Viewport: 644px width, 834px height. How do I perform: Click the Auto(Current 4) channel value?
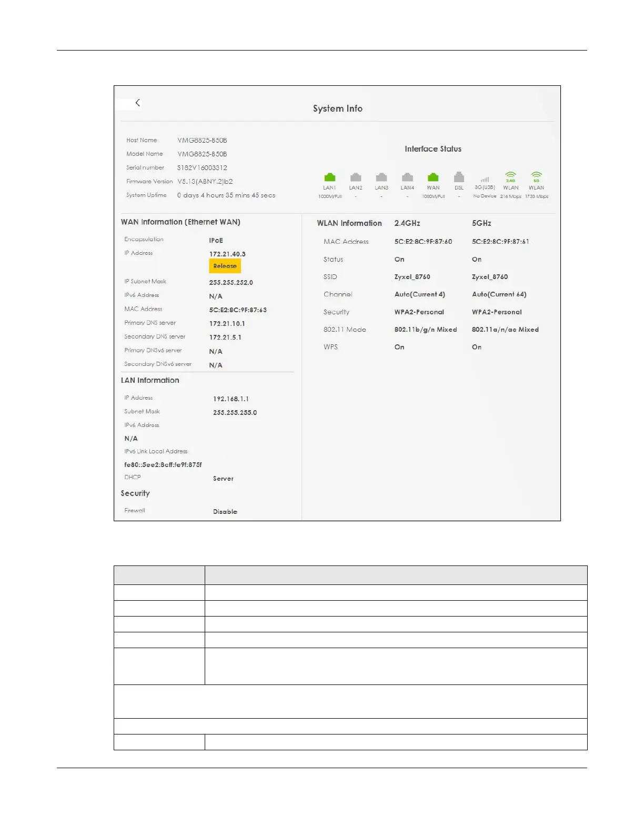tap(420, 294)
